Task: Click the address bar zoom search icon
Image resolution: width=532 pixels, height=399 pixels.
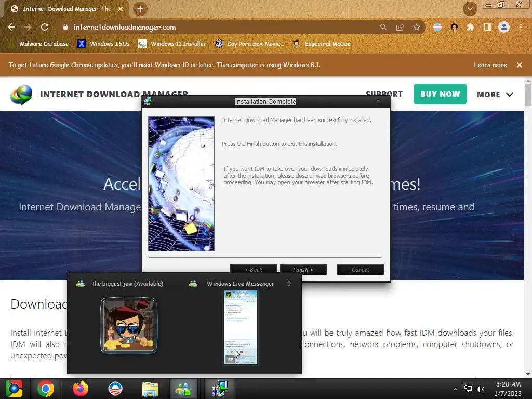Action: point(383,27)
